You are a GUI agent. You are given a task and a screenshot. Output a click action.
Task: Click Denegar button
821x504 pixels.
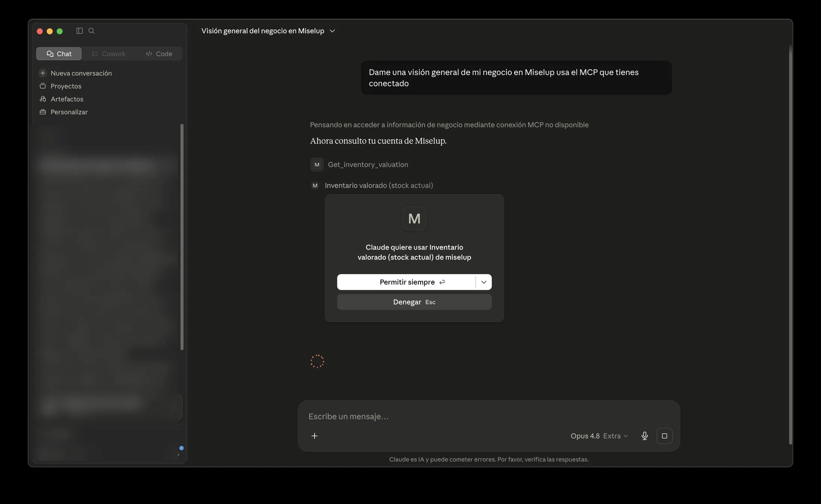tap(414, 302)
